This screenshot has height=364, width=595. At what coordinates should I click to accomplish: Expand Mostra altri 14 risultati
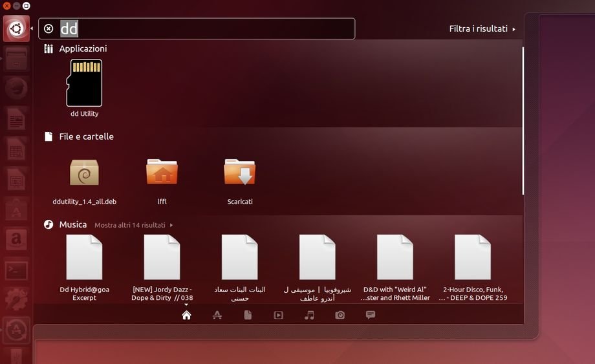[x=133, y=225]
